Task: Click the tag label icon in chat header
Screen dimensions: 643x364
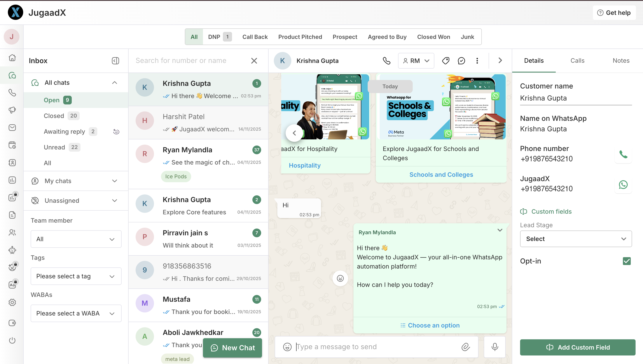Action: pyautogui.click(x=446, y=61)
